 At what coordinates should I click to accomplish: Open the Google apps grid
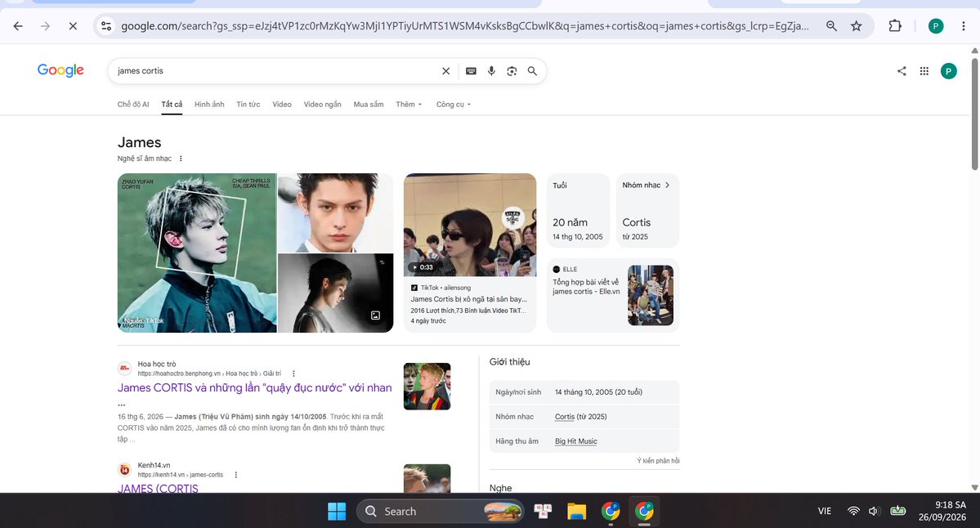coord(924,71)
